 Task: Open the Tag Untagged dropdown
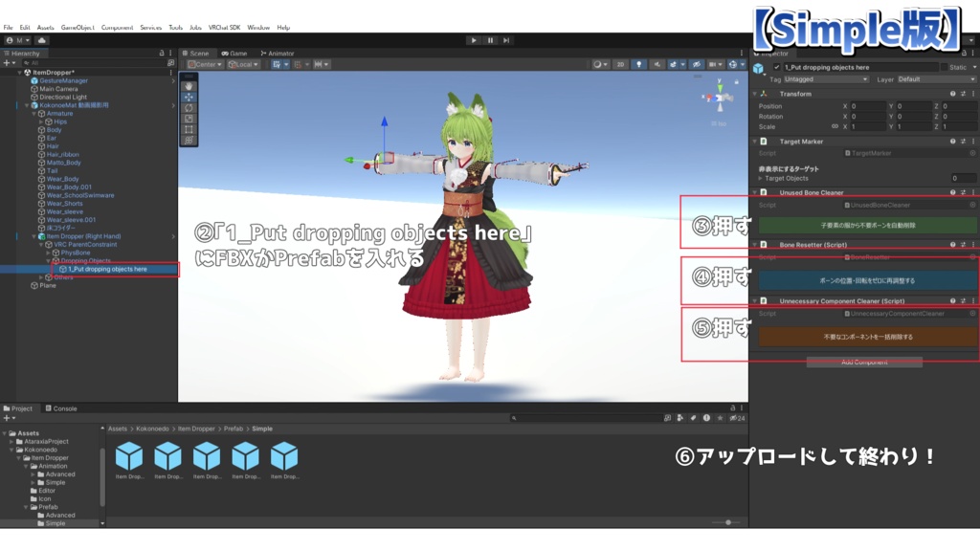tap(826, 79)
